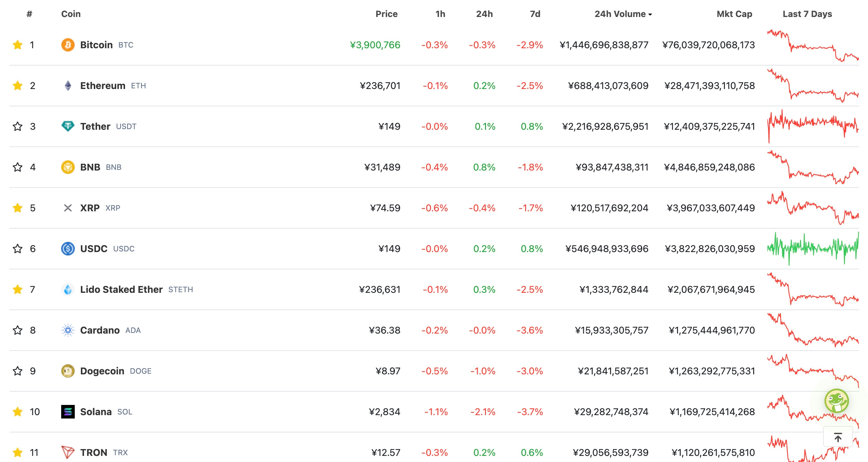Unfavorite Lido Staked Ether star
This screenshot has height=462, width=868.
coord(18,289)
